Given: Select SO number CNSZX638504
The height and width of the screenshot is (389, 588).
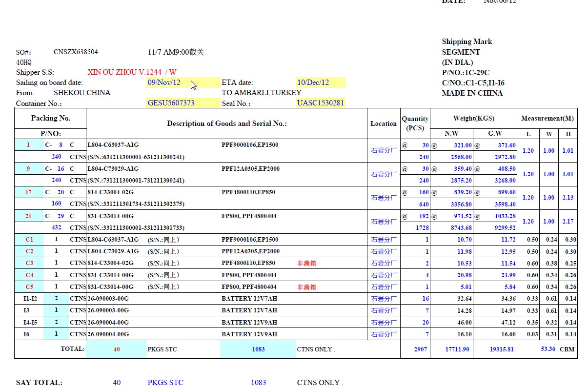Looking at the screenshot, I should pos(76,52).
